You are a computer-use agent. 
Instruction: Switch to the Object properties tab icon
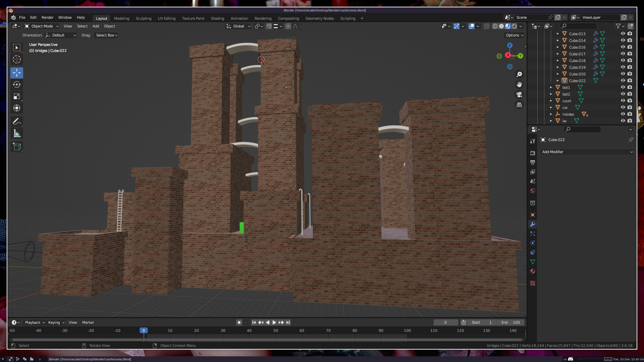click(533, 215)
